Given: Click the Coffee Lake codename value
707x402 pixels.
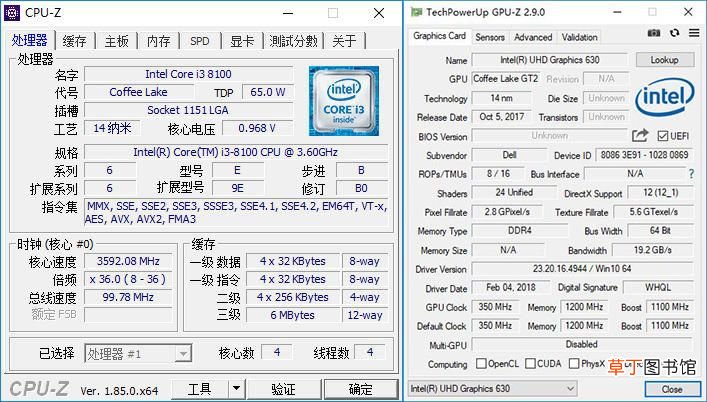Looking at the screenshot, I should pyautogui.click(x=138, y=92).
